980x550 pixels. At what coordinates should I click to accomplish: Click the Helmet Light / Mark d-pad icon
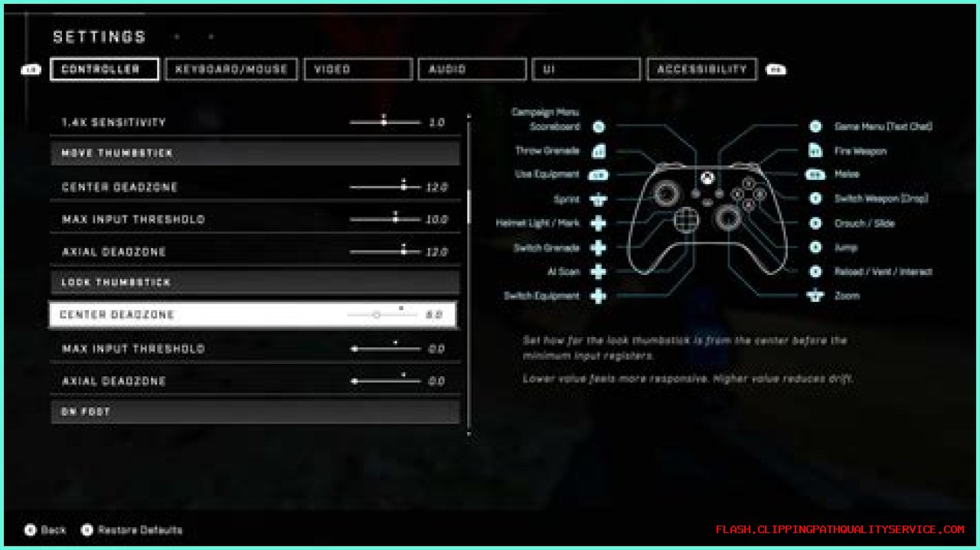click(x=599, y=224)
